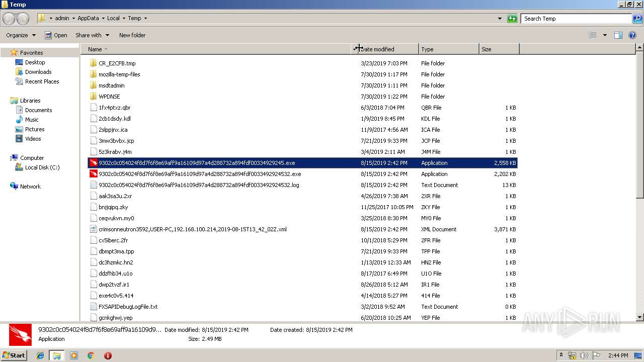Show the preview pane
The width and height of the screenshot is (644, 362).
[618, 35]
